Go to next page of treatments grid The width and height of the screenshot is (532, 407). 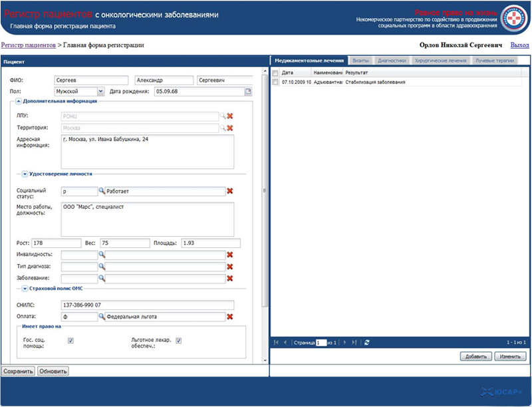coord(345,342)
